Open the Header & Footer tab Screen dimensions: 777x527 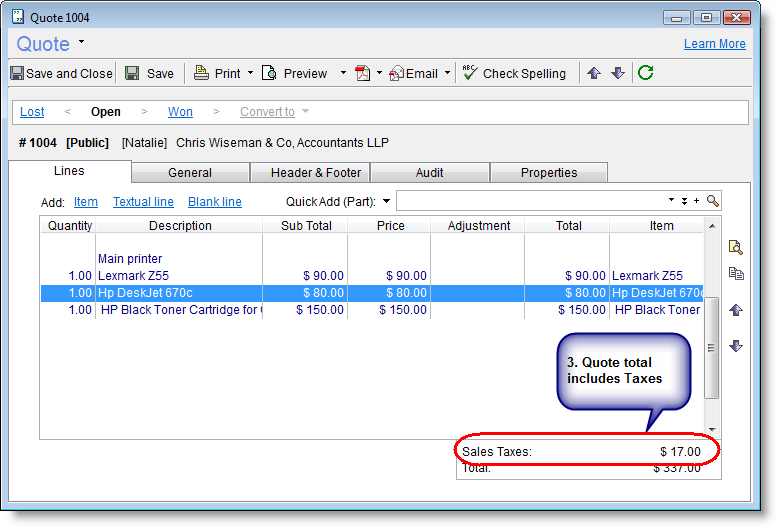(316, 173)
